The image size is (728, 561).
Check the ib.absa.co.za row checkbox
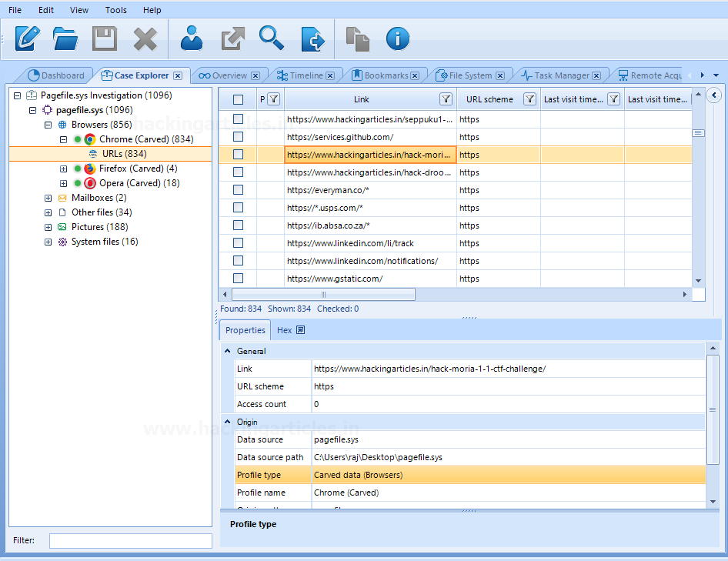239,225
